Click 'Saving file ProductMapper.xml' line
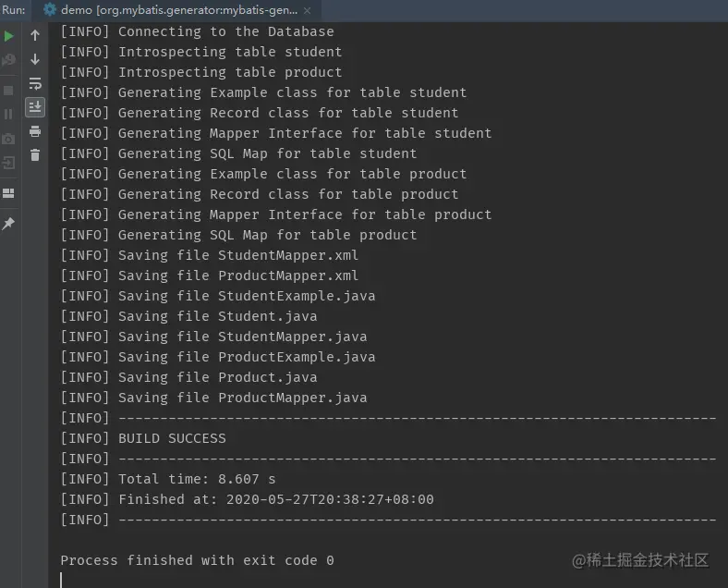Screen dimensions: 728x588 click(x=210, y=276)
